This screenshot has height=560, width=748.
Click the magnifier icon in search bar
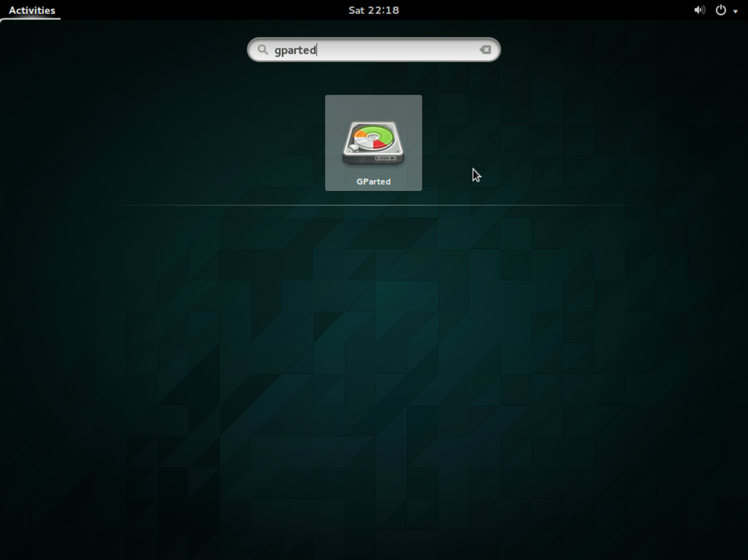click(263, 50)
